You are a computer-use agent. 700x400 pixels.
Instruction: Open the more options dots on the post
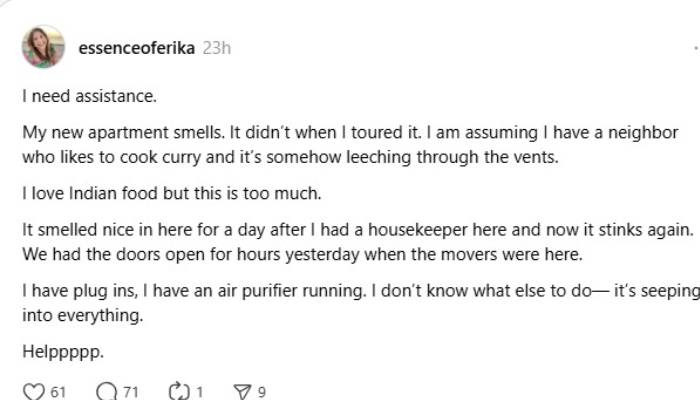(x=695, y=45)
